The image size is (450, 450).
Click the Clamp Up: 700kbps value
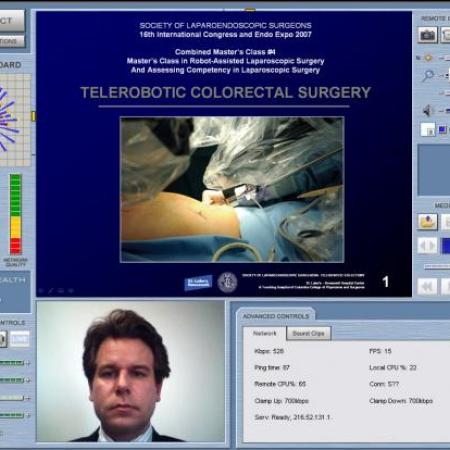[282, 401]
